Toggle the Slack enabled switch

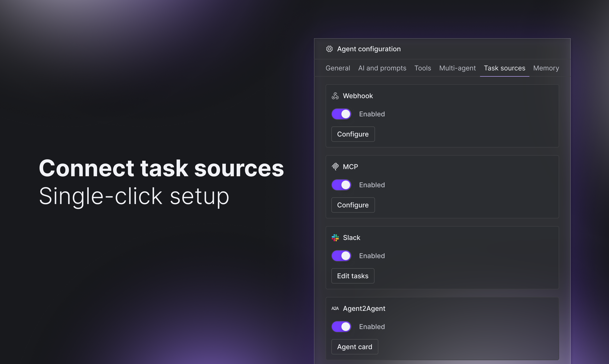click(x=341, y=256)
